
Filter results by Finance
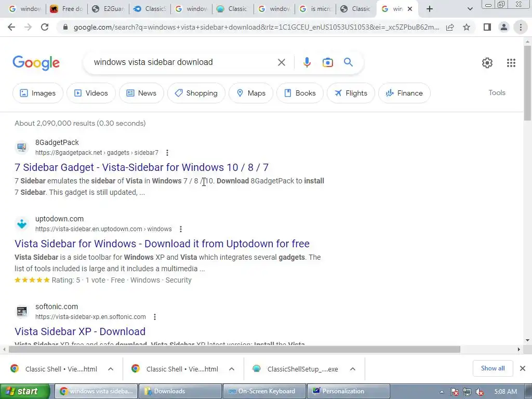click(x=404, y=93)
